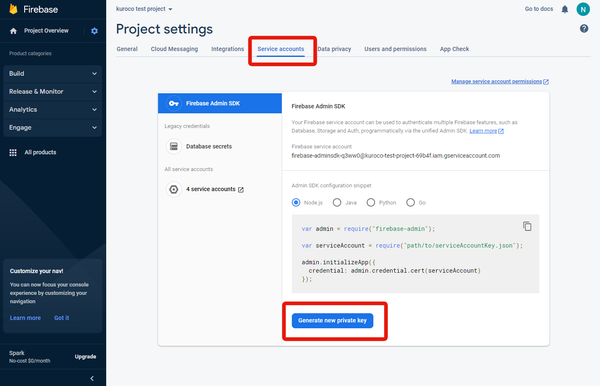Viewport: 600px width, 386px height.
Task: Click the Project Overview home icon
Action: pyautogui.click(x=13, y=31)
